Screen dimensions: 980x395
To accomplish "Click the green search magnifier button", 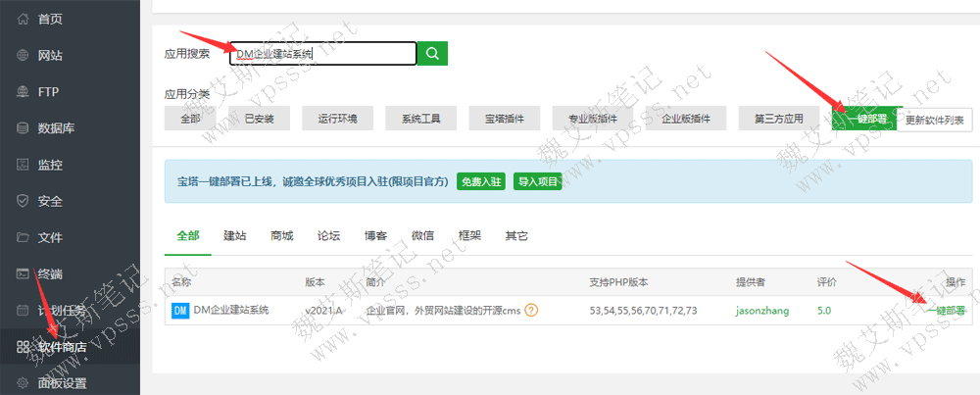I will tap(432, 54).
